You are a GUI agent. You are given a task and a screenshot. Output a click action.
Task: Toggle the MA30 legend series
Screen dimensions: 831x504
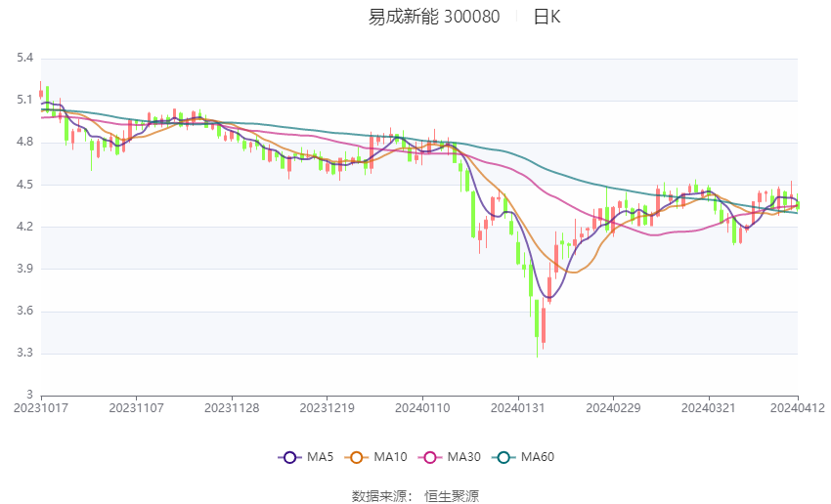pos(450,457)
